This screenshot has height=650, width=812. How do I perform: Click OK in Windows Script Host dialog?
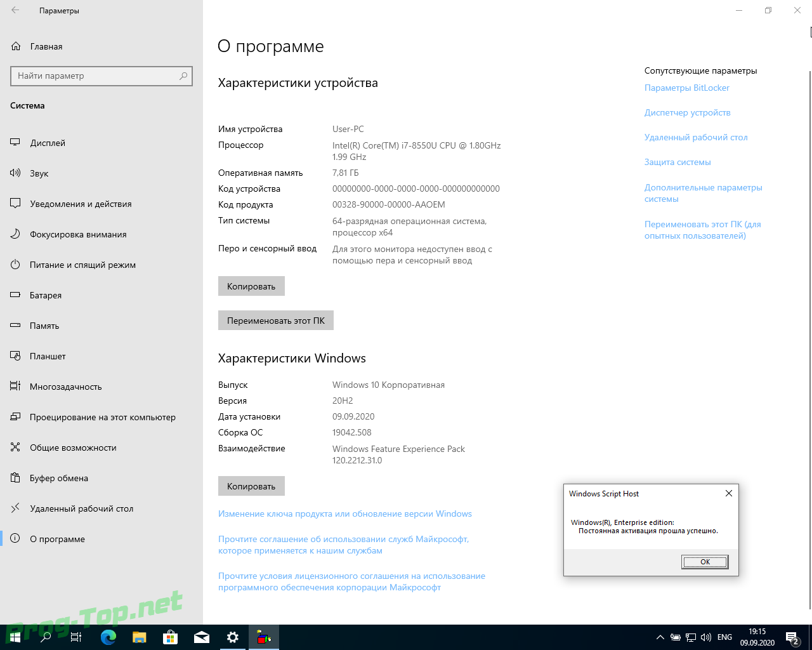coord(705,562)
